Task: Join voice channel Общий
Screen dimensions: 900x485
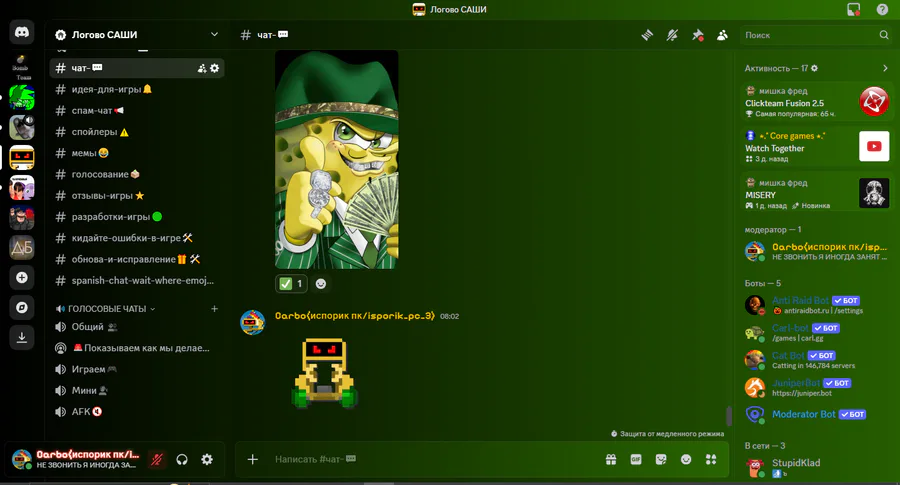Action: click(137, 327)
